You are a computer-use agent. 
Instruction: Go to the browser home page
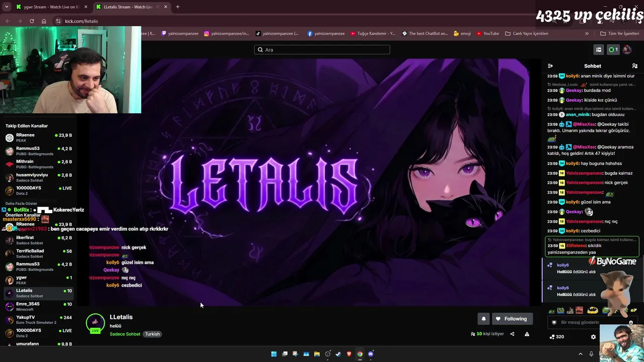coord(44,21)
